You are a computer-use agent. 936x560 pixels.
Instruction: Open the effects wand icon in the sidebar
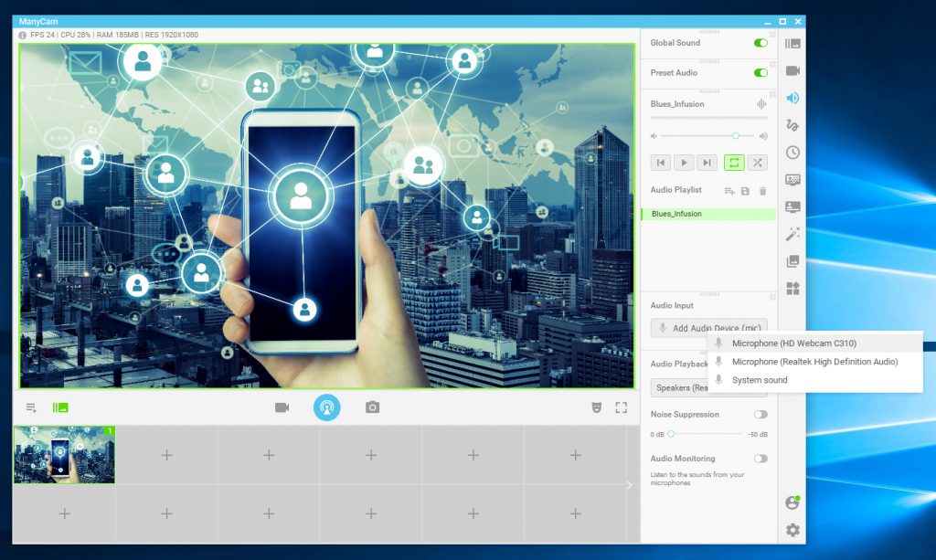pos(792,234)
